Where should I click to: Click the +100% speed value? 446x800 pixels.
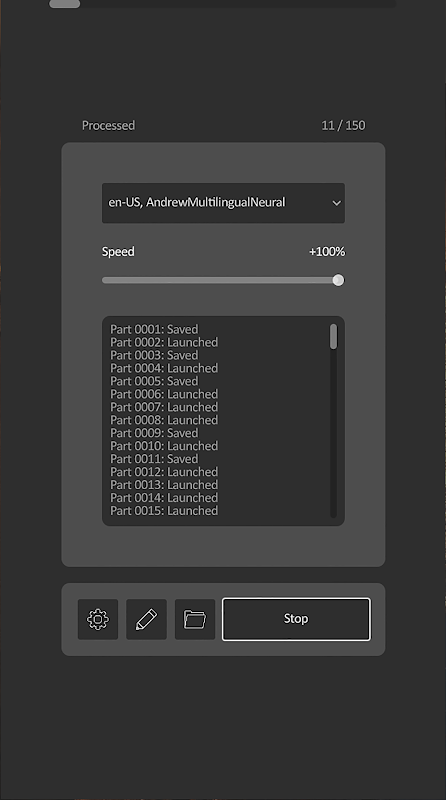[x=327, y=252]
